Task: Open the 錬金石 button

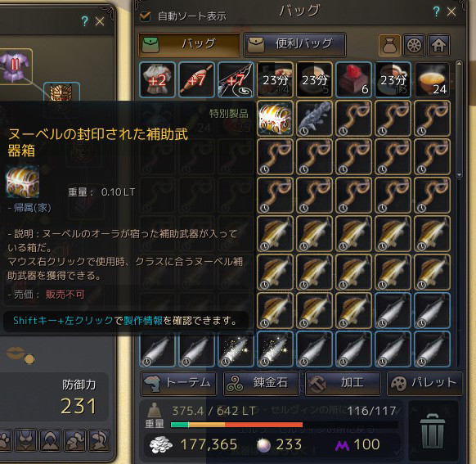Action: (261, 384)
